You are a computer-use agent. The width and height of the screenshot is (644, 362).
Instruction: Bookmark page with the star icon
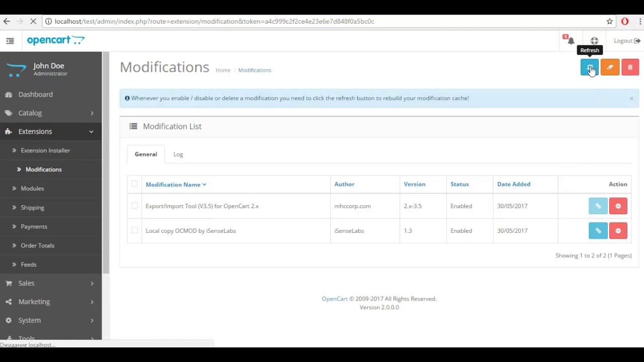click(x=610, y=21)
